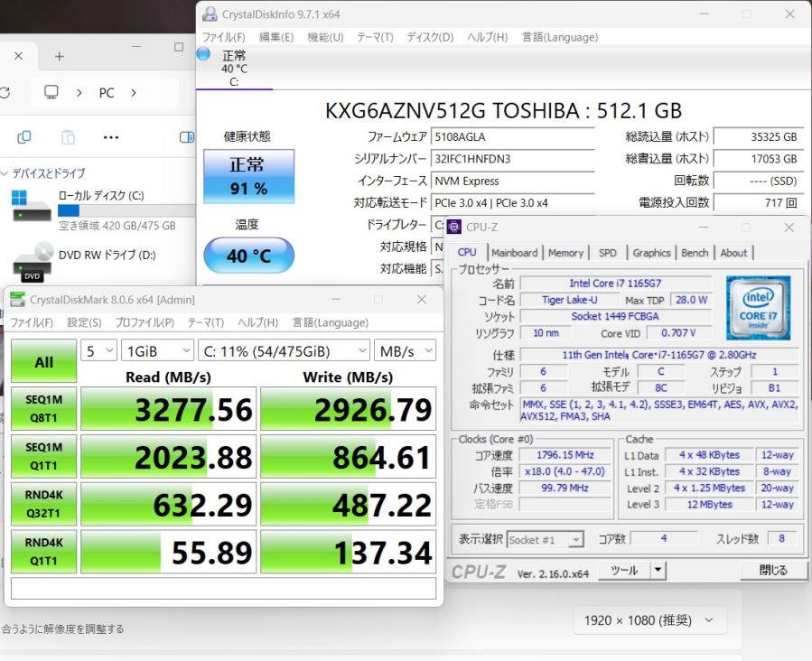Click the CrystalDiskInfo title bar app icon

210,14
